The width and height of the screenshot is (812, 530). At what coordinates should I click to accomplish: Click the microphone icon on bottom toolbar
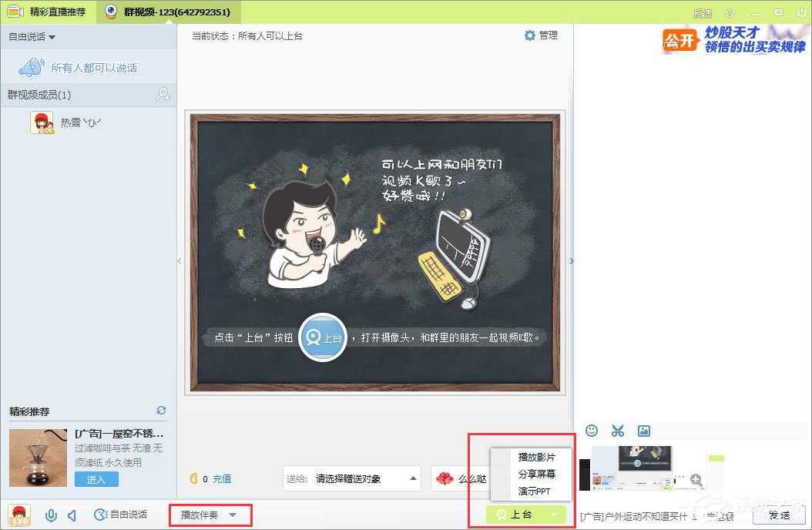pos(51,515)
